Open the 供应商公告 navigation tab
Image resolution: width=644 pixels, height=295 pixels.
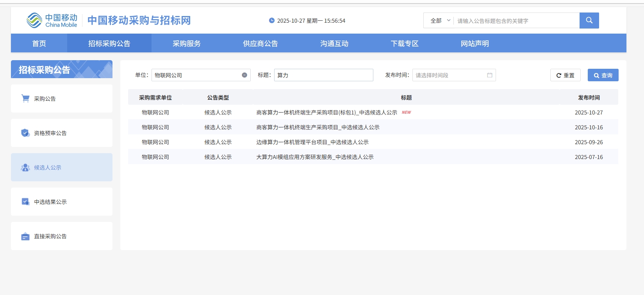[x=260, y=43]
